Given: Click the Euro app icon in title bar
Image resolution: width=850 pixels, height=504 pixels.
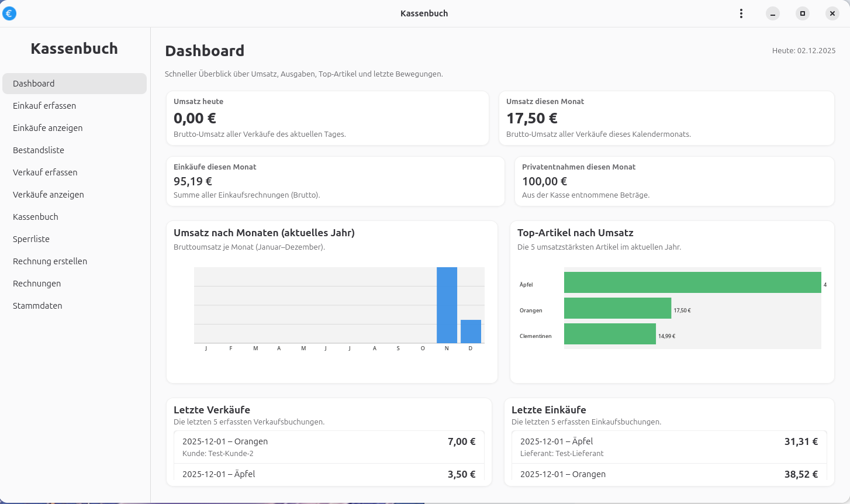Looking at the screenshot, I should click(9, 13).
